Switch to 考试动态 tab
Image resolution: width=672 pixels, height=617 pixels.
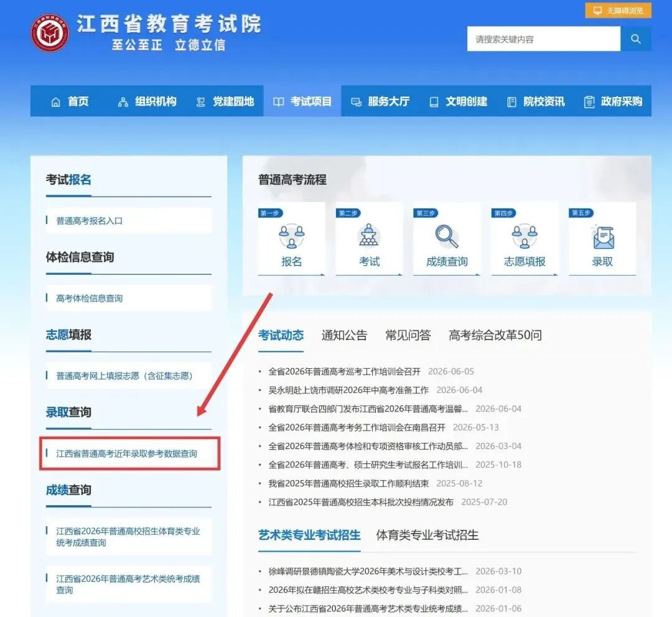point(281,335)
